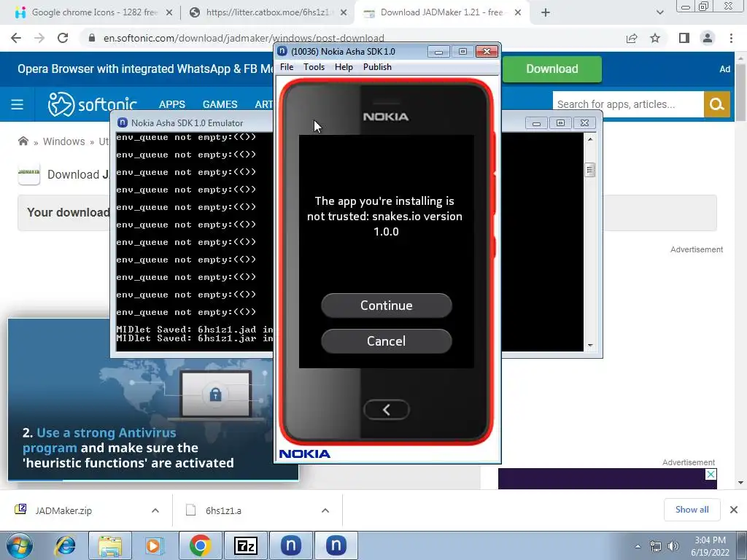The height and width of the screenshot is (560, 747).
Task: Open Windows Explorer from the taskbar
Action: (x=110, y=545)
